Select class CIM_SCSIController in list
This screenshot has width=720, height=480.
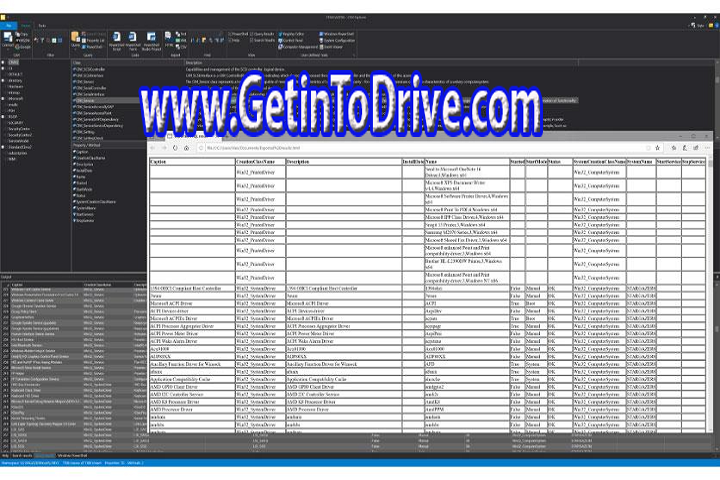[89, 69]
